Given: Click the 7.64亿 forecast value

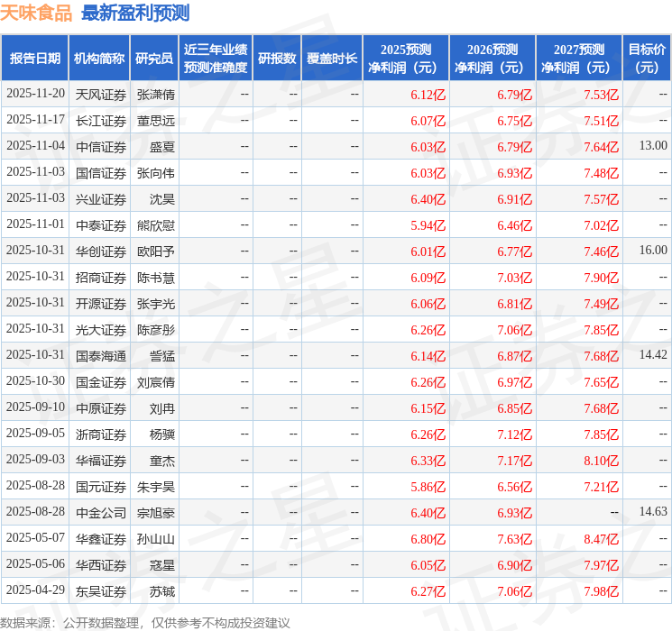Looking at the screenshot, I should tap(602, 147).
